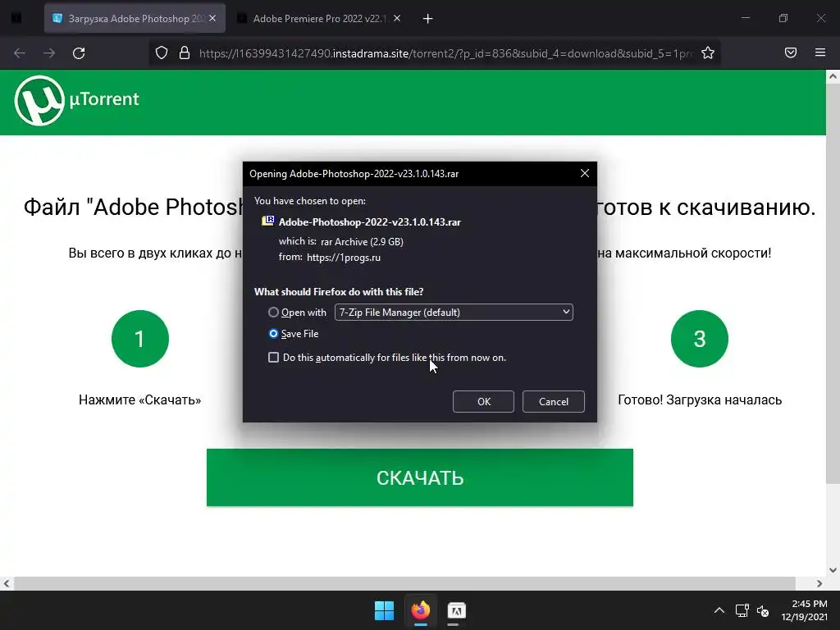Cancel the file download dialog

pos(554,401)
